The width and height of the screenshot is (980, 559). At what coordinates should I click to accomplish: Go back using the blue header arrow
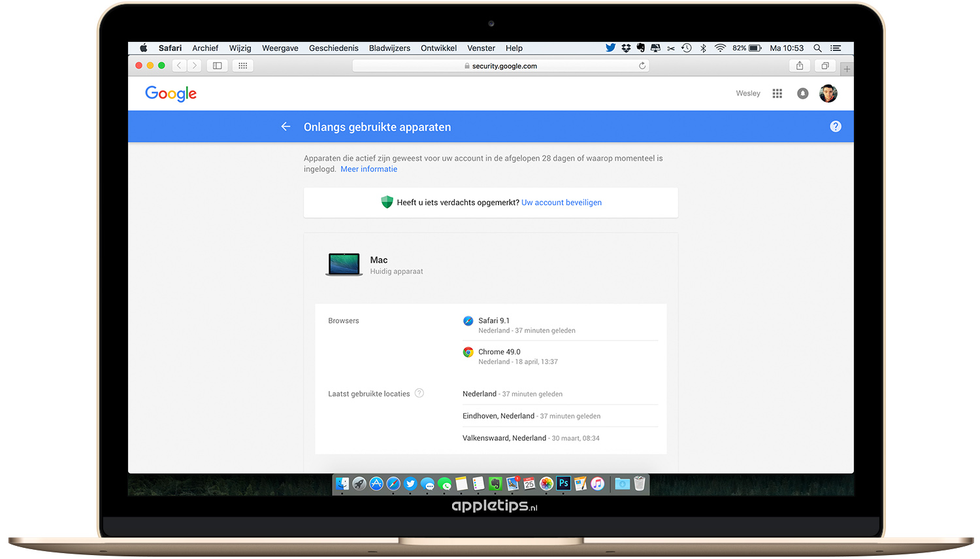coord(286,127)
